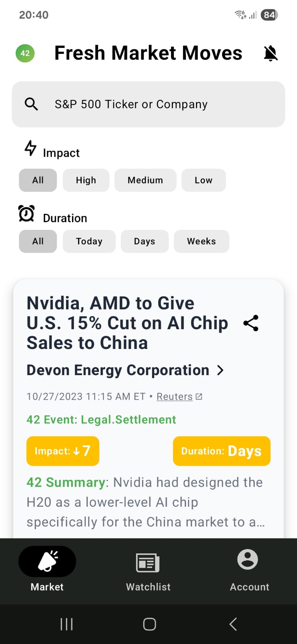Tap the Market megaphone tab icon
This screenshot has width=297, height=644.
pyautogui.click(x=47, y=561)
